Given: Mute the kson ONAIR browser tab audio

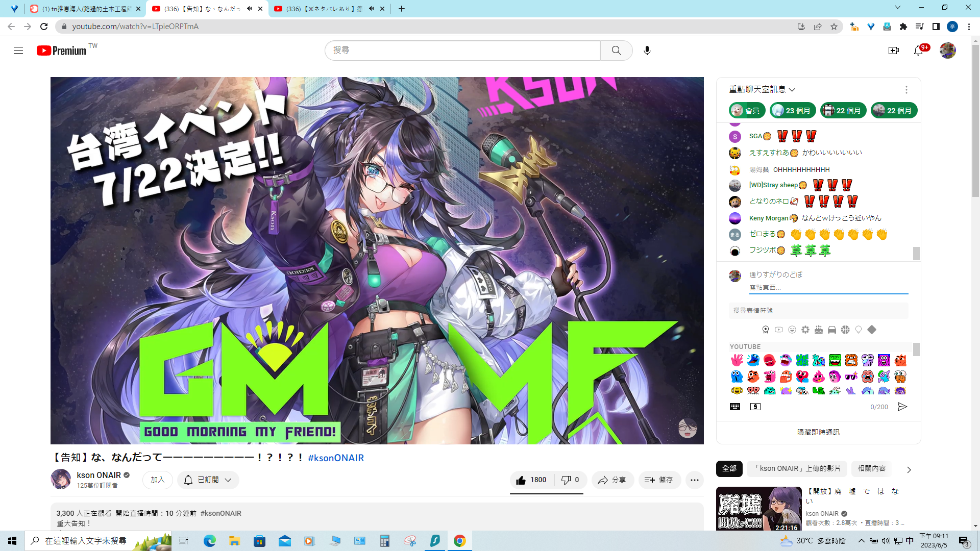Looking at the screenshot, I should click(249, 9).
